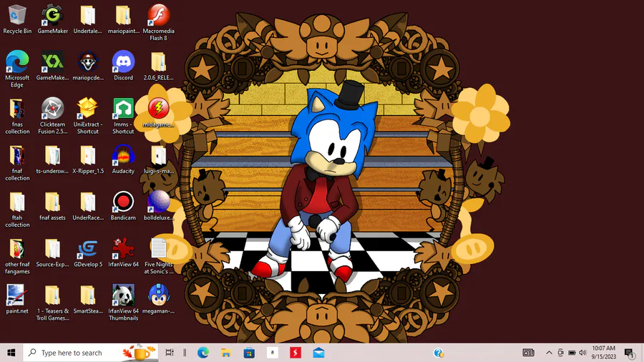Screen dimensions: 644x362
Task: Launch paint.net from the desktop
Action: pyautogui.click(x=17, y=300)
